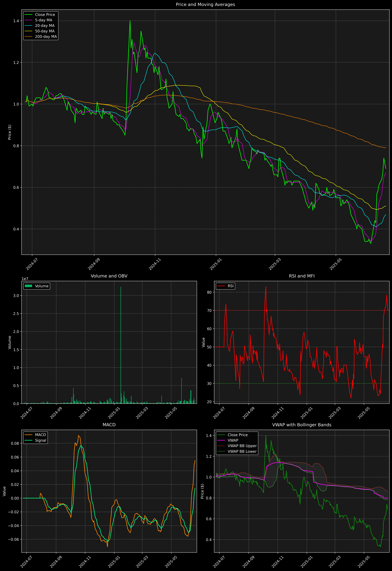
Task: Select '20-day MA' legend label in price chart
Action: [45, 26]
